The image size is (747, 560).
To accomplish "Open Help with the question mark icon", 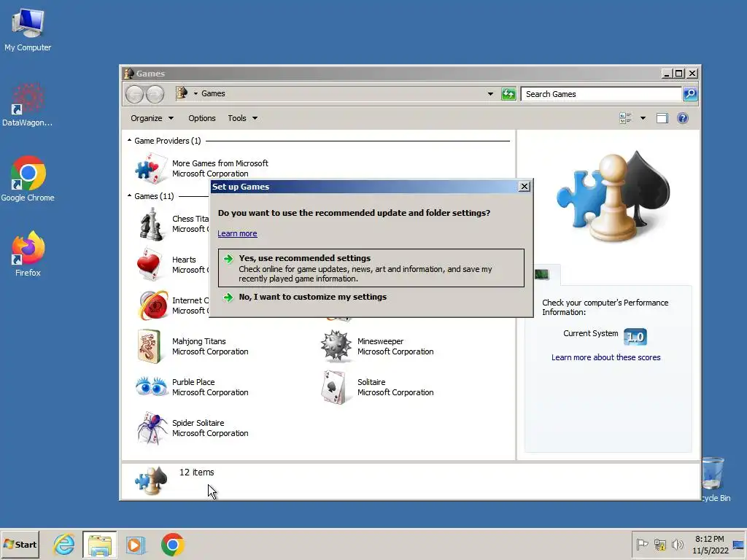I will coord(682,118).
